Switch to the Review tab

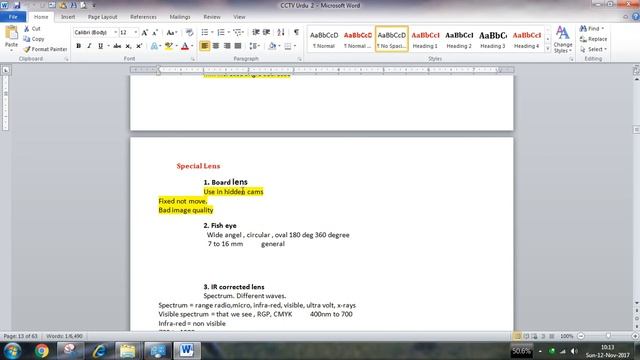(212, 17)
